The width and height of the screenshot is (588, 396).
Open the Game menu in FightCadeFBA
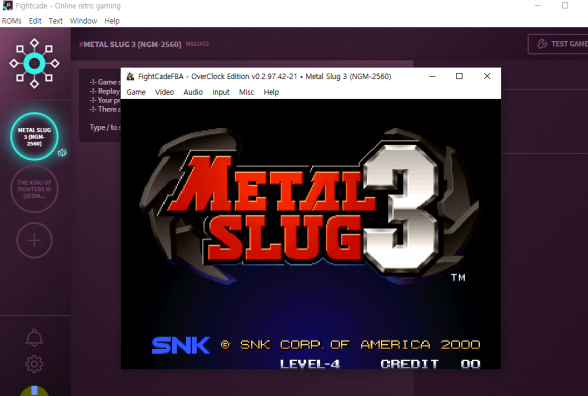[x=136, y=92]
